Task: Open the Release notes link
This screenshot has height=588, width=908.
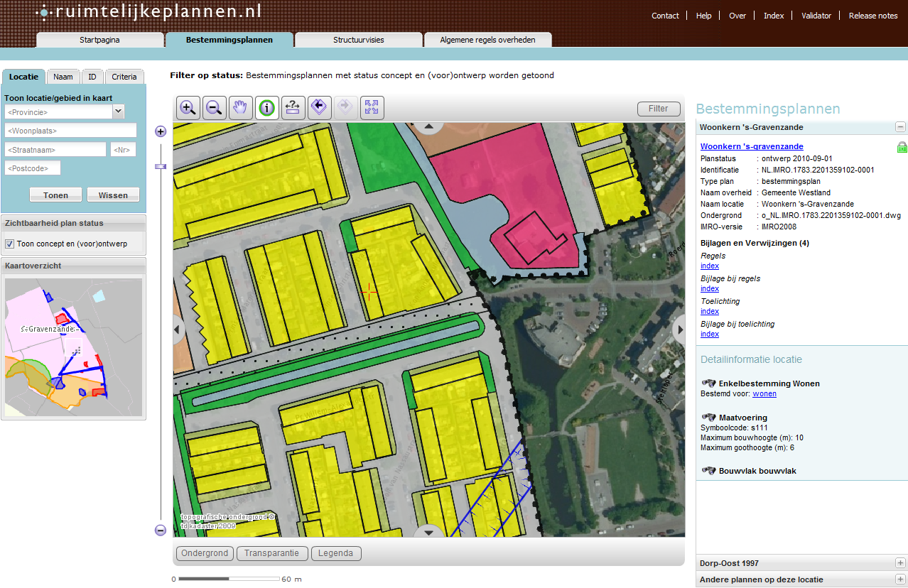Action: point(873,16)
